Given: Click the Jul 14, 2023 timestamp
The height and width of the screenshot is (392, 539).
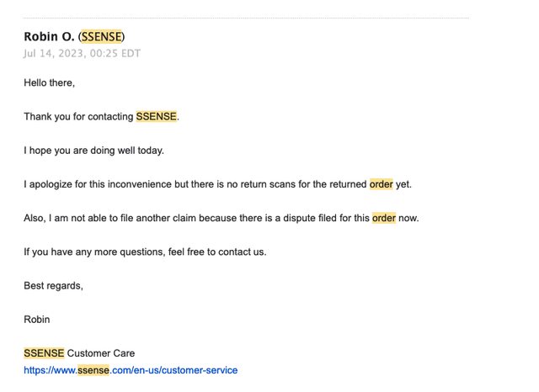Looking at the screenshot, I should (x=83, y=53).
